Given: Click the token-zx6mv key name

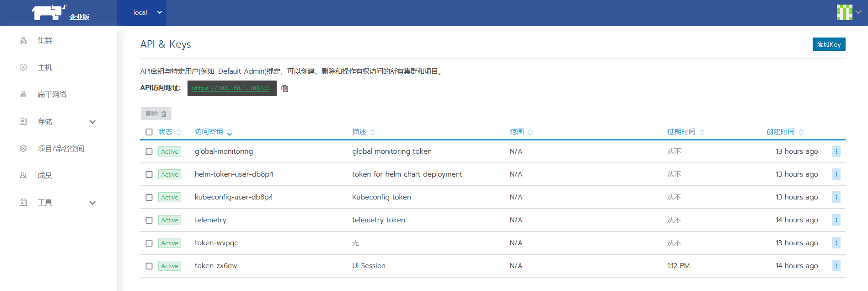Looking at the screenshot, I should point(216,266).
